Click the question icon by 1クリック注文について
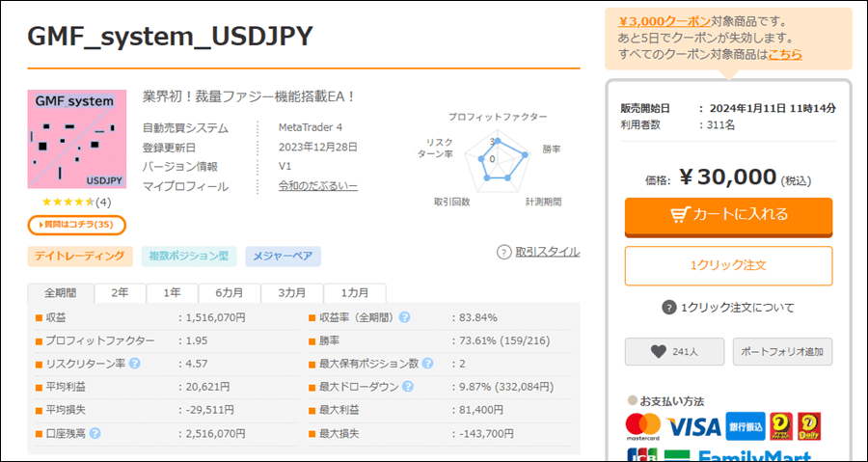 669,308
